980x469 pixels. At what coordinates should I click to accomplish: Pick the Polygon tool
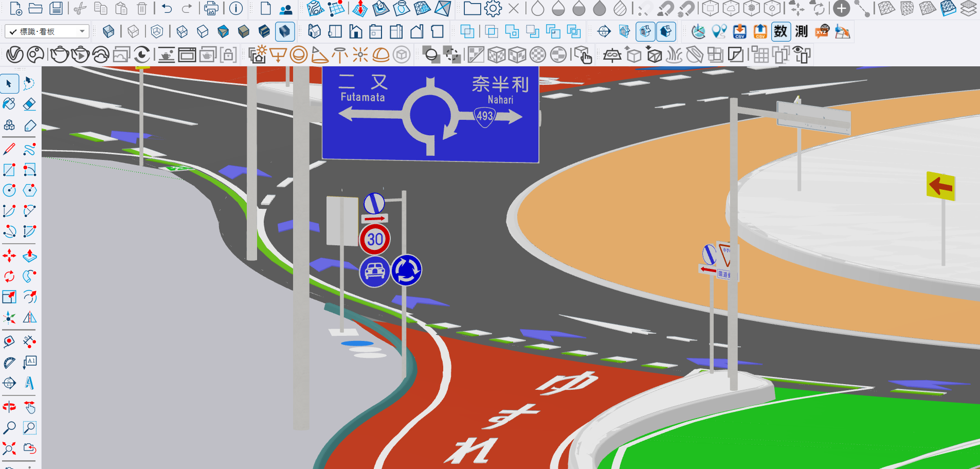click(x=29, y=190)
